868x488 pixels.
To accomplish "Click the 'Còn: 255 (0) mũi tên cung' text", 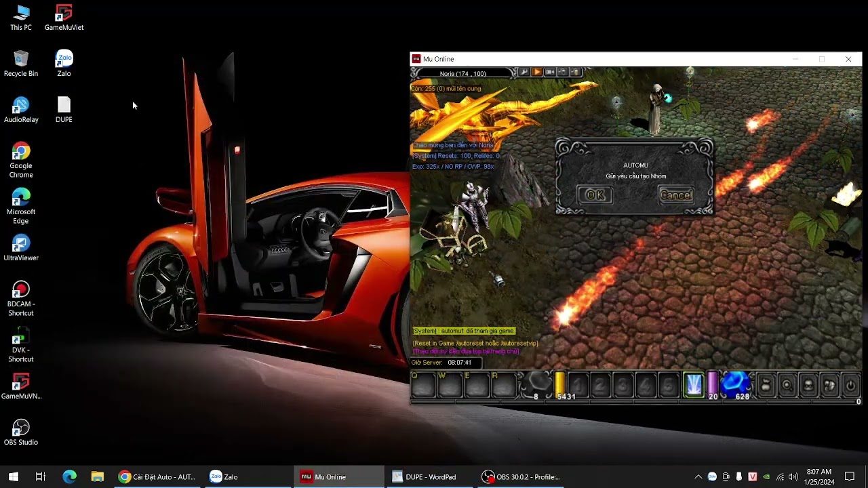I will (446, 89).
